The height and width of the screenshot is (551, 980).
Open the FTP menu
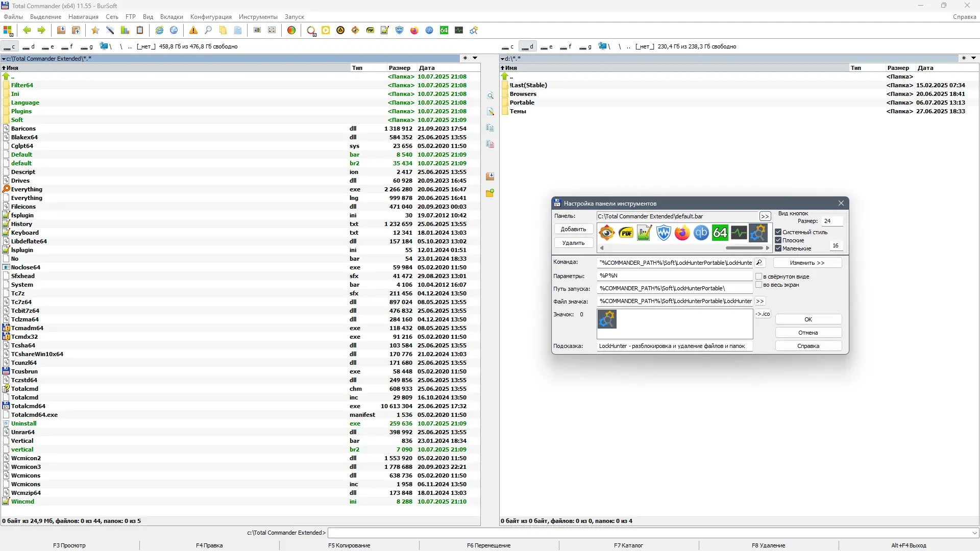130,17
